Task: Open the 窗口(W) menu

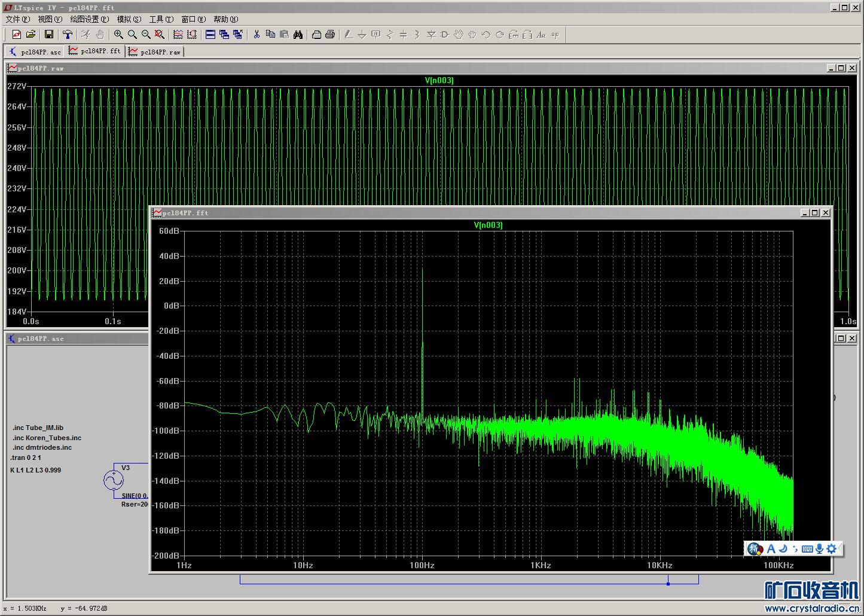Action: 193,19
